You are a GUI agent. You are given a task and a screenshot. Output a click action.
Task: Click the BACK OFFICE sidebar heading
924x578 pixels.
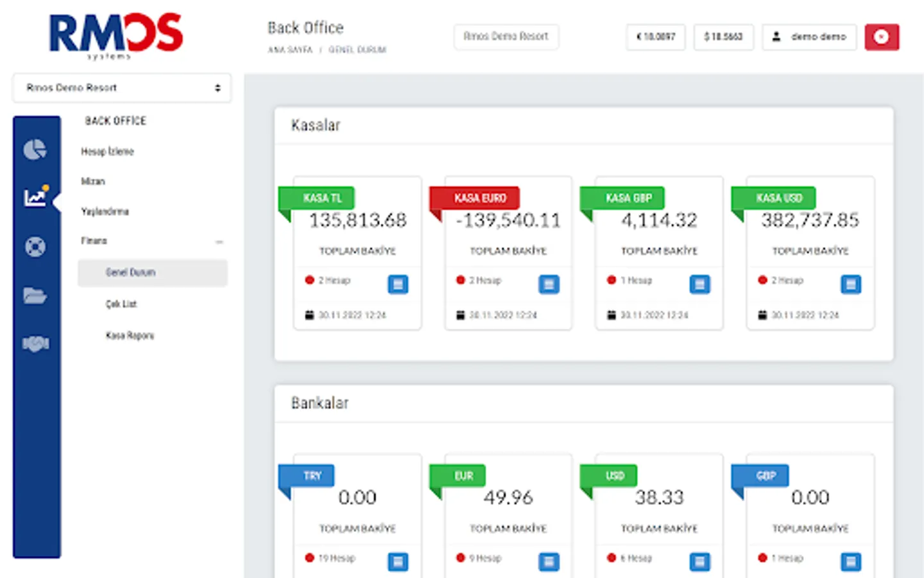tap(116, 121)
